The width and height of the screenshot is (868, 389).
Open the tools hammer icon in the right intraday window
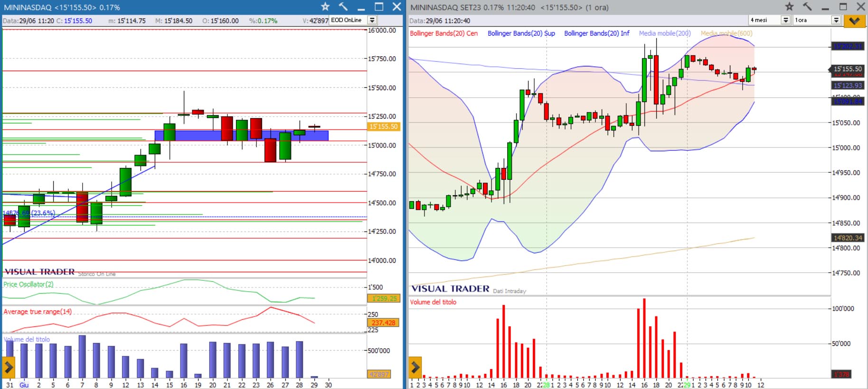pyautogui.click(x=807, y=7)
